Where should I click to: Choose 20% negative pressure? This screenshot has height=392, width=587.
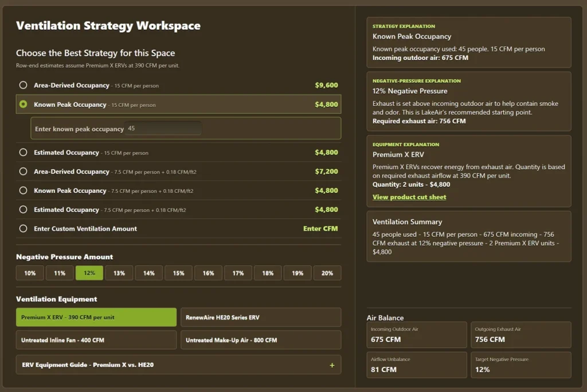(x=327, y=273)
